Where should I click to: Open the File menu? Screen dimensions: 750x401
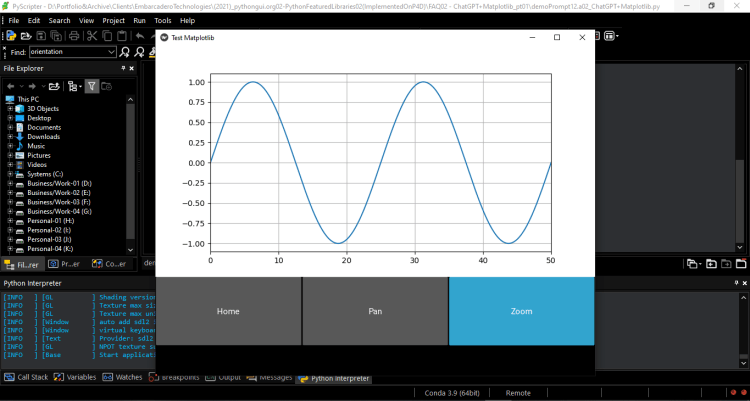(x=14, y=21)
